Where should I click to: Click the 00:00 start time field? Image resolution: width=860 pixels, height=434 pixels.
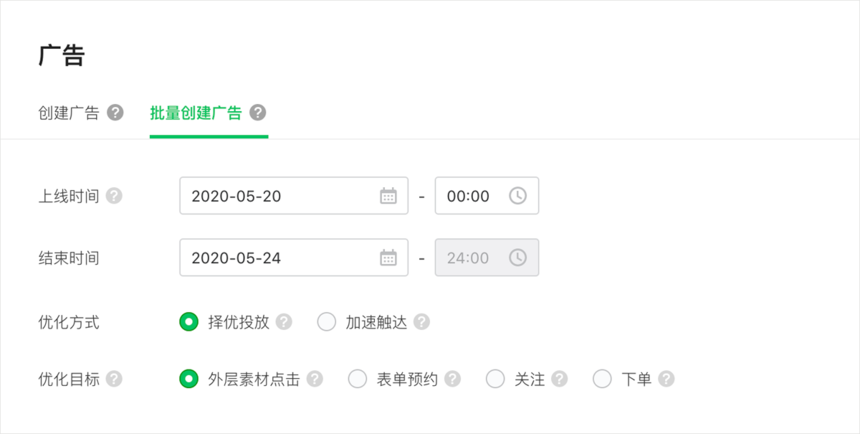[x=487, y=196]
